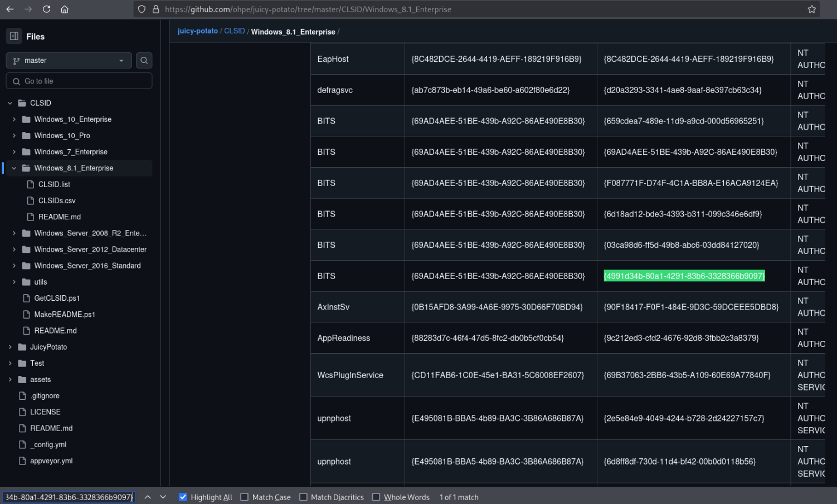Expand the utils folder
Viewport: 837px width, 504px height.
[x=14, y=282]
